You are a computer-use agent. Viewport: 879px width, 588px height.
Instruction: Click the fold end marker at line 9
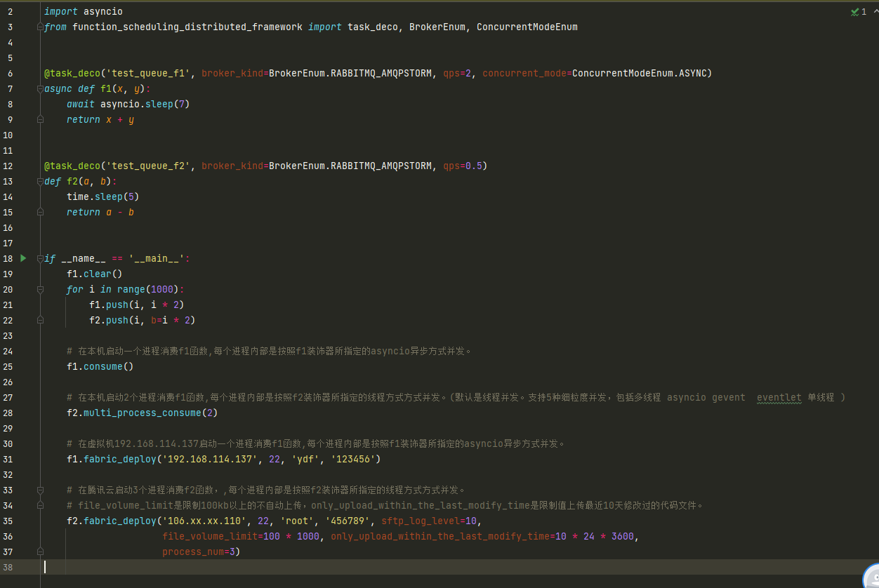pyautogui.click(x=40, y=119)
